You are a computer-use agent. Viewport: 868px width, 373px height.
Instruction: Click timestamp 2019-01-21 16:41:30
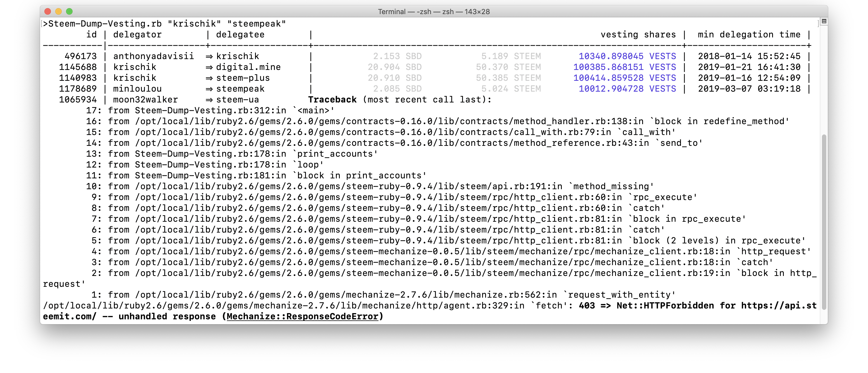(x=749, y=67)
